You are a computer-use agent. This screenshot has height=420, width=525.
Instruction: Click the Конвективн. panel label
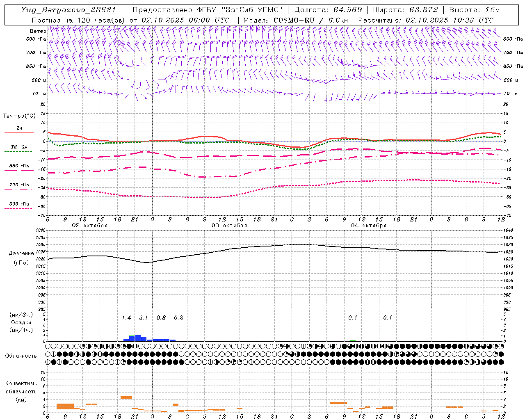pos(21,383)
